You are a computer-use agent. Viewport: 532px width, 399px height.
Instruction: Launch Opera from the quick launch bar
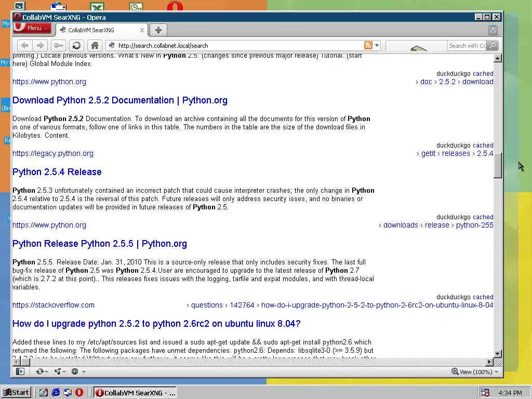click(x=79, y=393)
